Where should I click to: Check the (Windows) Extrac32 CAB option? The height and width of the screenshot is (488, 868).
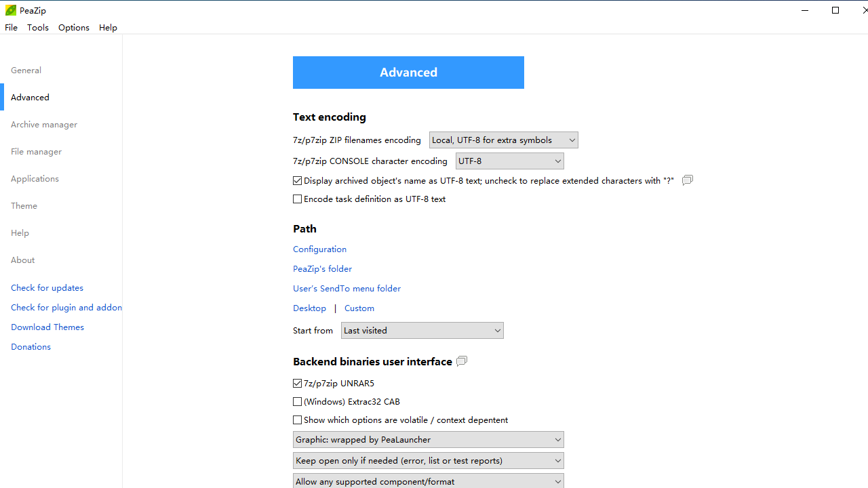[298, 402]
